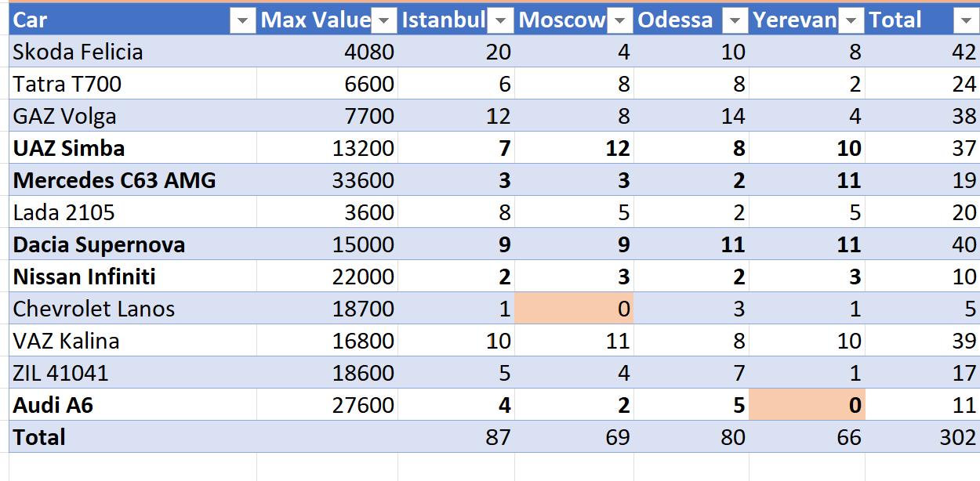Open the Max Value filter dropdown
Screen dimensions: 980x481
coord(384,21)
